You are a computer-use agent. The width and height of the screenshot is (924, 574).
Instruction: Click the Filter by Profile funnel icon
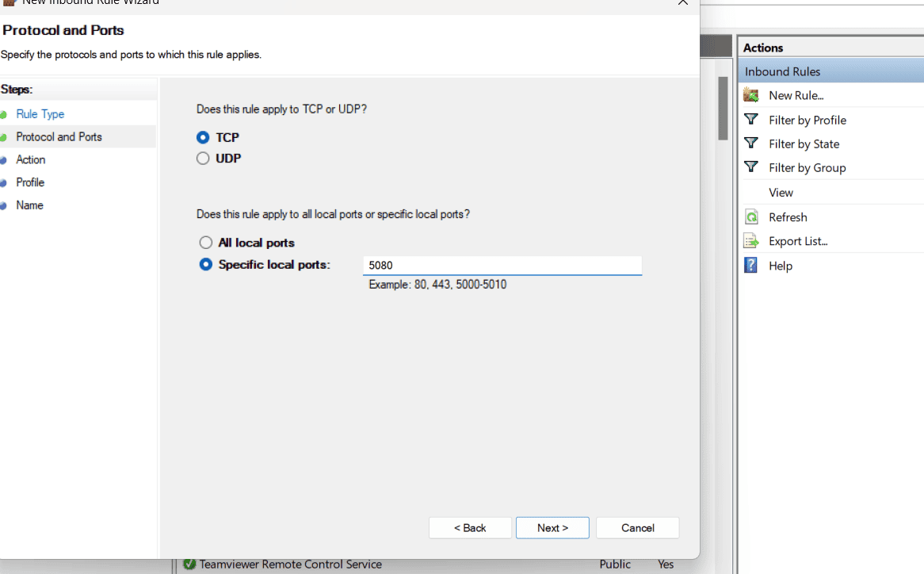[x=751, y=120]
